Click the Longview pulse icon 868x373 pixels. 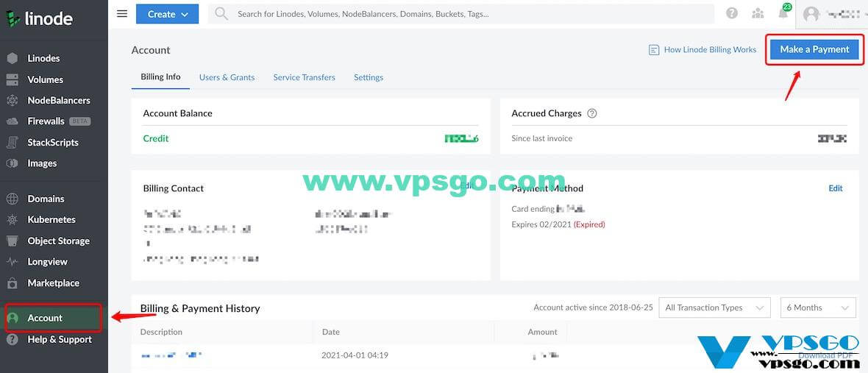(13, 262)
